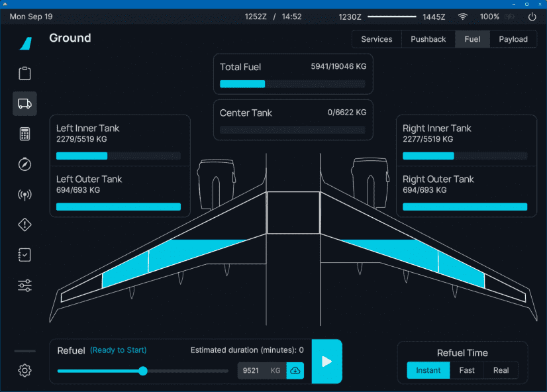The width and height of the screenshot is (547, 392).
Task: Switch to the Services tab
Action: [376, 39]
